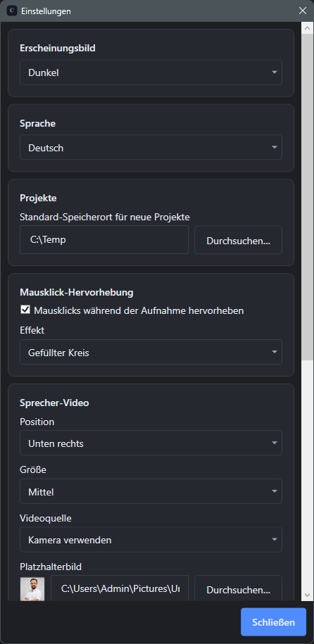Screen dimensions: 314x644
Task: Click the Effekt label
Action: point(31,330)
